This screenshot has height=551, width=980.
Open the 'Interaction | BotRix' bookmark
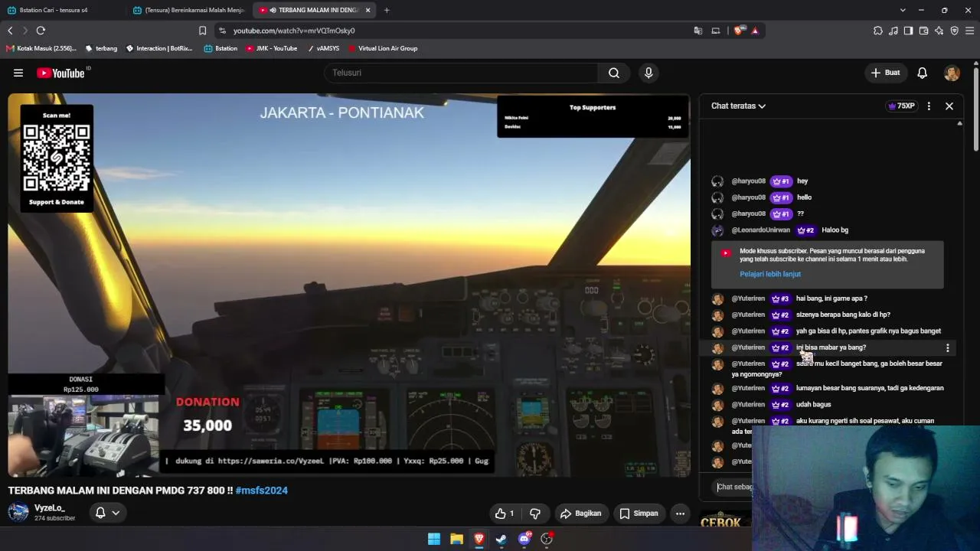(159, 48)
